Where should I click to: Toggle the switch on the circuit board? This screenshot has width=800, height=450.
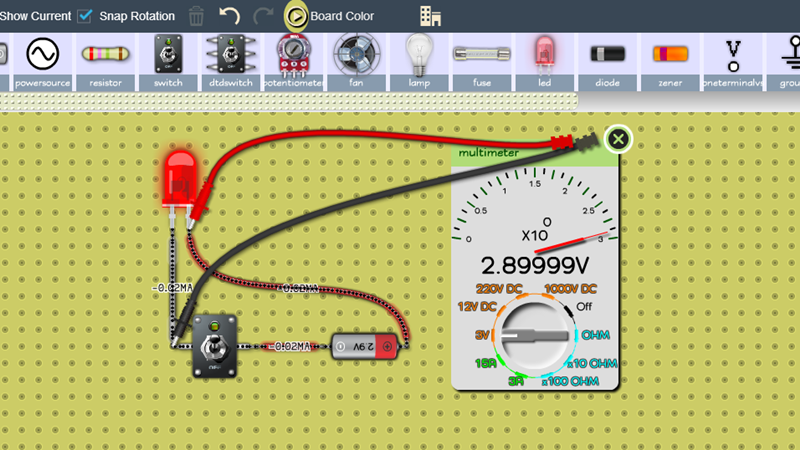click(212, 346)
